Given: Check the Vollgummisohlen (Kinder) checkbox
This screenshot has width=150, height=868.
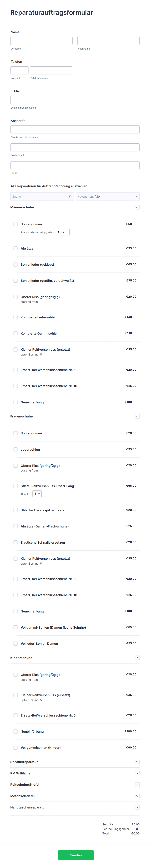Looking at the screenshot, I should 15,747.
